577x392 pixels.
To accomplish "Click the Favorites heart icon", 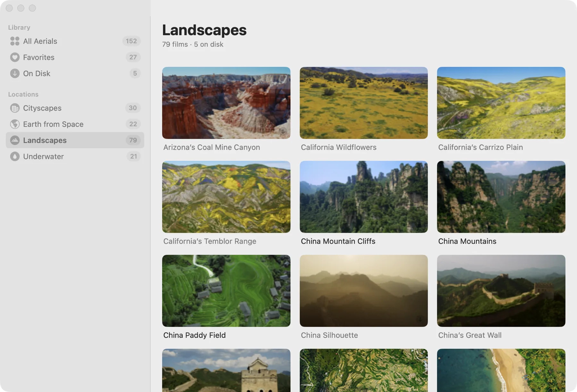I will 15,57.
